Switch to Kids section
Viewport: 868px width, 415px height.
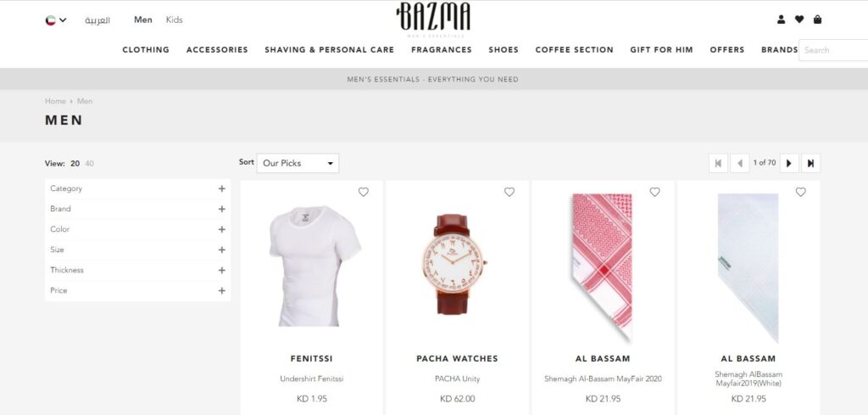point(174,20)
